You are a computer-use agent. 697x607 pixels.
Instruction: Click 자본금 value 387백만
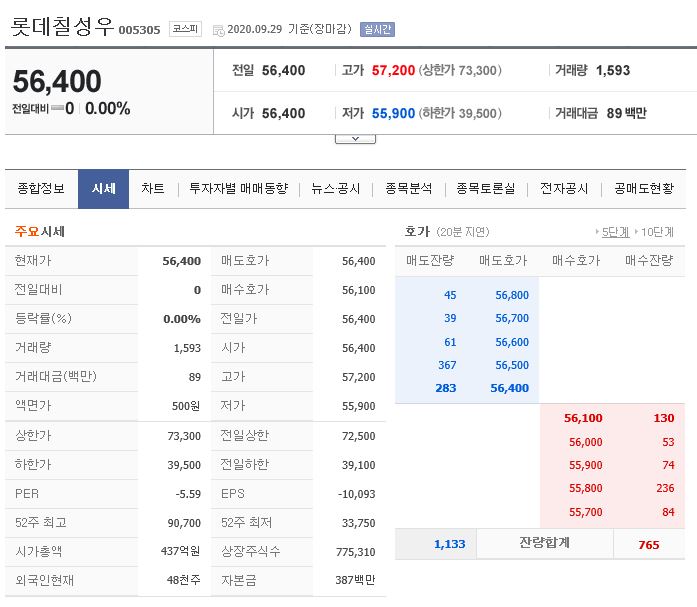[x=355, y=580]
